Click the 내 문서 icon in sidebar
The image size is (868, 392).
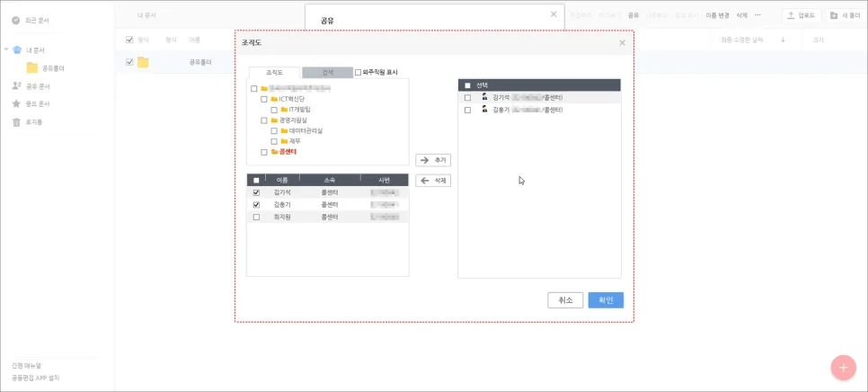pyautogui.click(x=17, y=49)
